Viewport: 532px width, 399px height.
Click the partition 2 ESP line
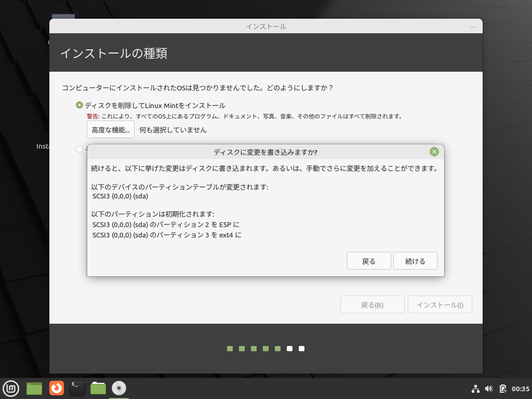click(166, 224)
